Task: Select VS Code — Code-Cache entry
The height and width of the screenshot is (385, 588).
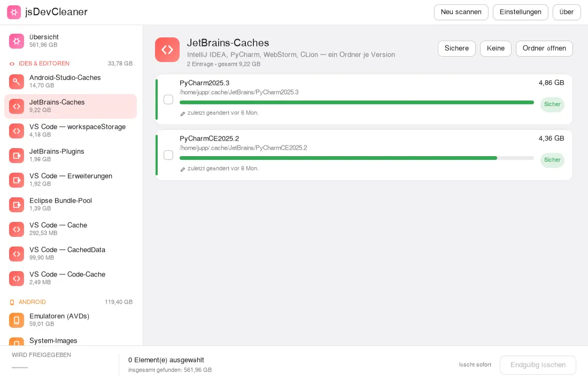Action: (71, 278)
